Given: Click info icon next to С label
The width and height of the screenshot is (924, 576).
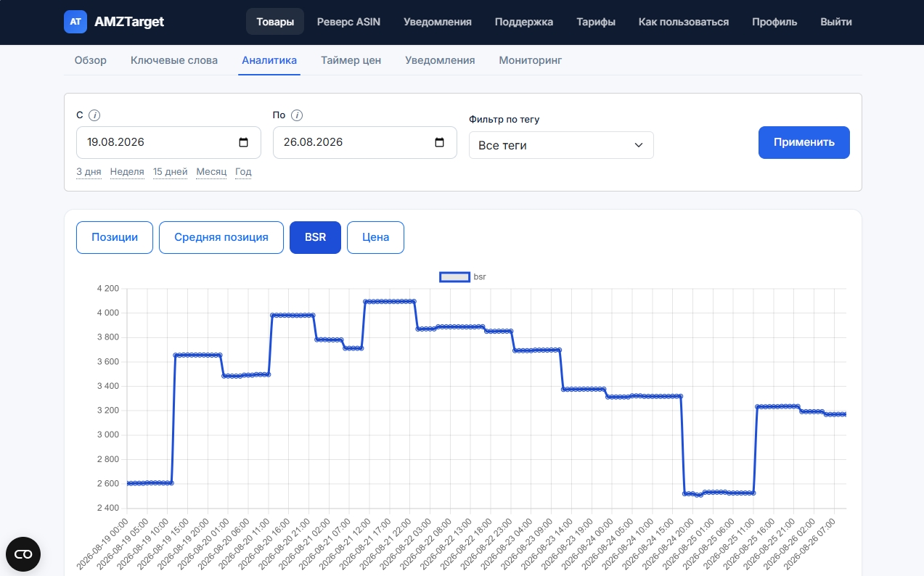Looking at the screenshot, I should click(x=94, y=115).
